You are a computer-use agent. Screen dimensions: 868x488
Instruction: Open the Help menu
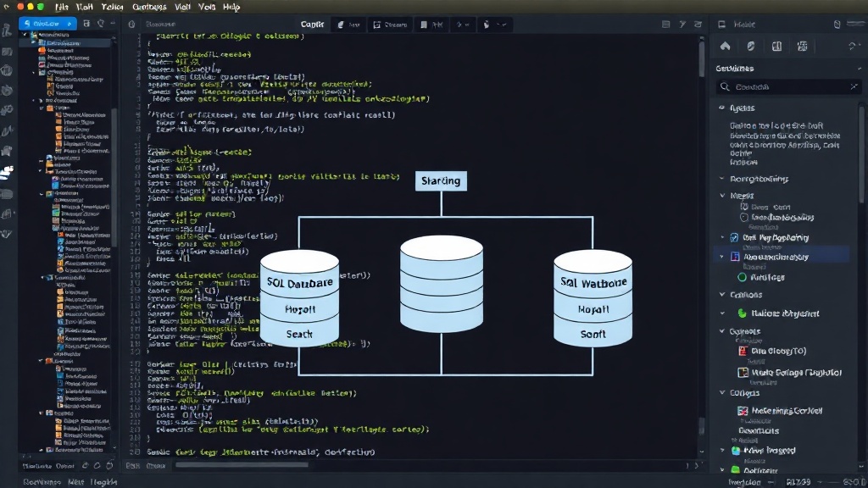point(231,7)
